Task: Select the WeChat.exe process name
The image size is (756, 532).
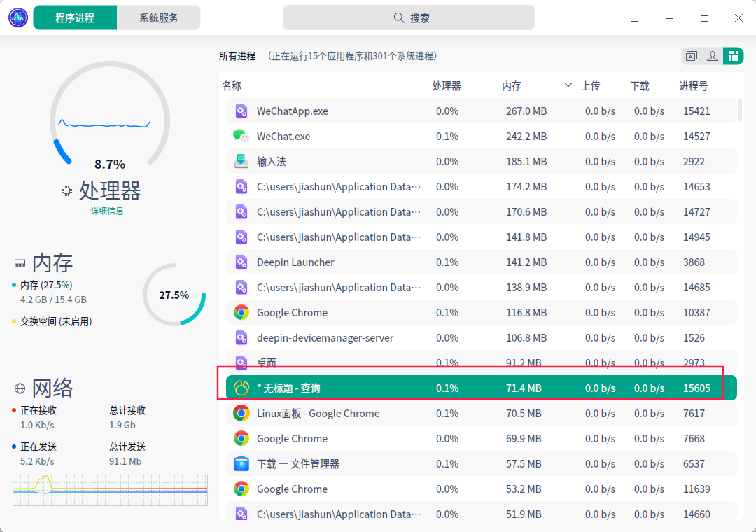Action: click(283, 136)
